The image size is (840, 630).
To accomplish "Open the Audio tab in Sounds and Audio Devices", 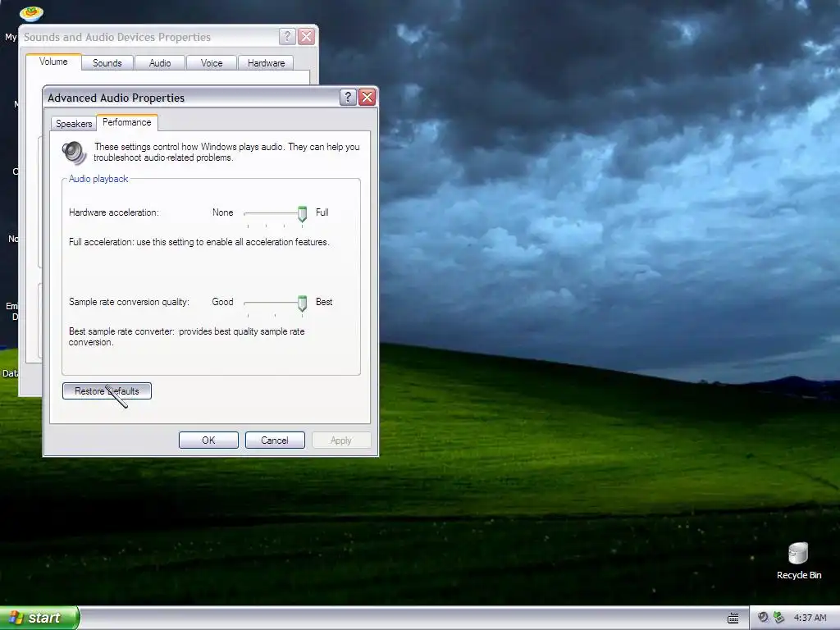I will click(160, 63).
